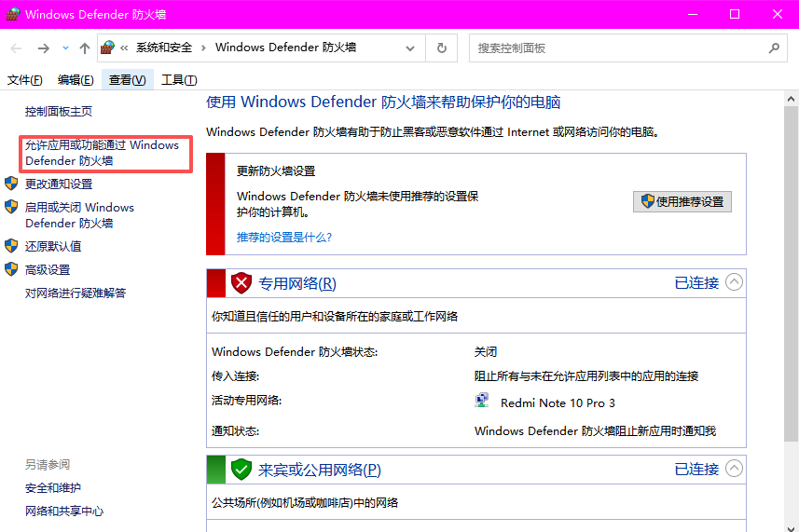Open the 编辑(E) menu

coord(76,80)
